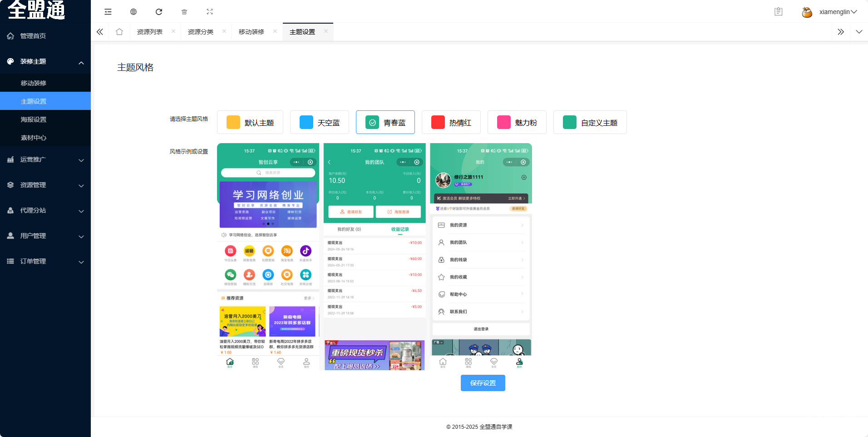Click the trash clear-cache icon
This screenshot has height=437, width=868.
click(184, 12)
